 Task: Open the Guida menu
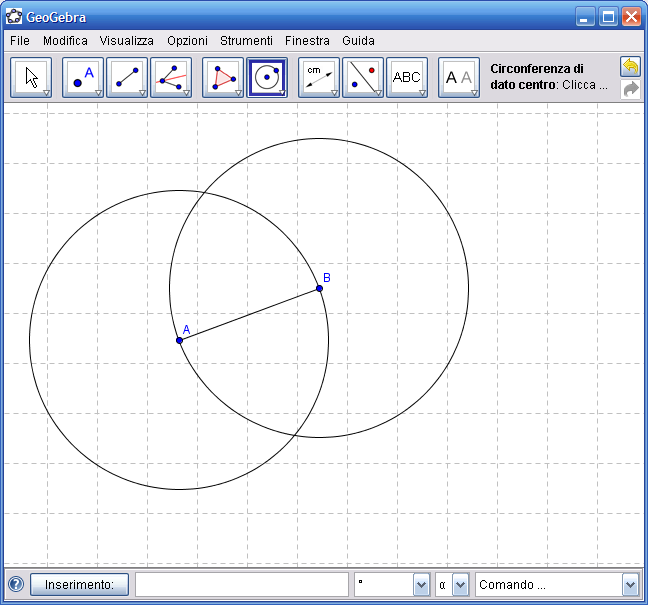(358, 40)
